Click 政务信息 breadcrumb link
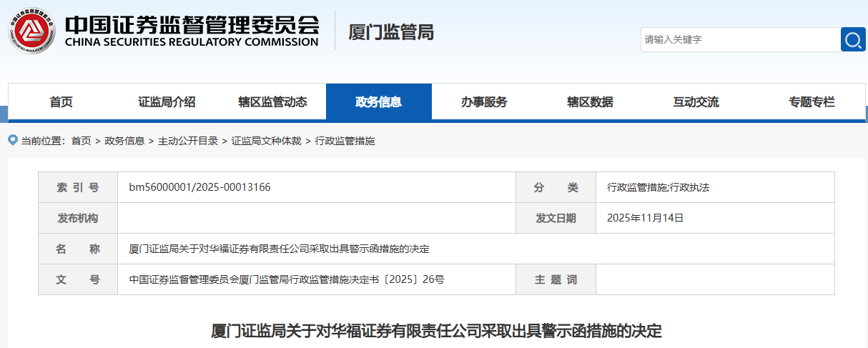 click(124, 141)
